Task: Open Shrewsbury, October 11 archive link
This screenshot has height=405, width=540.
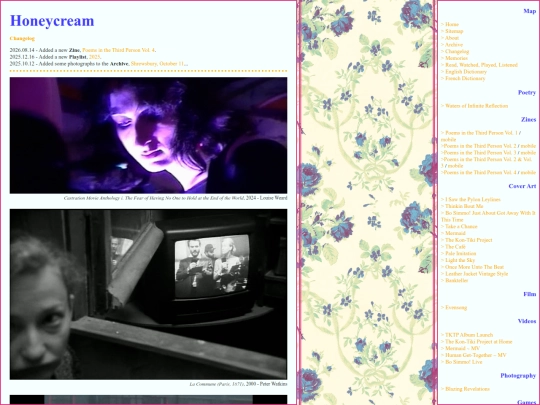Action: [x=157, y=64]
